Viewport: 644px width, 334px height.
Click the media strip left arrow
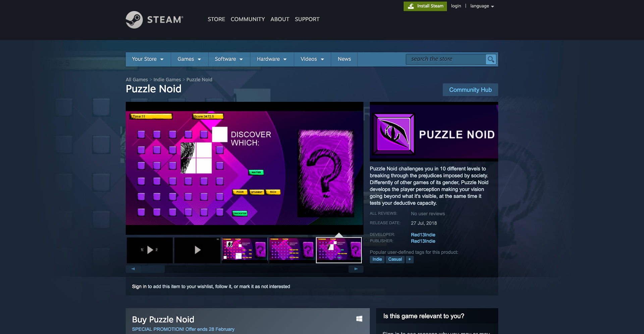click(x=133, y=269)
